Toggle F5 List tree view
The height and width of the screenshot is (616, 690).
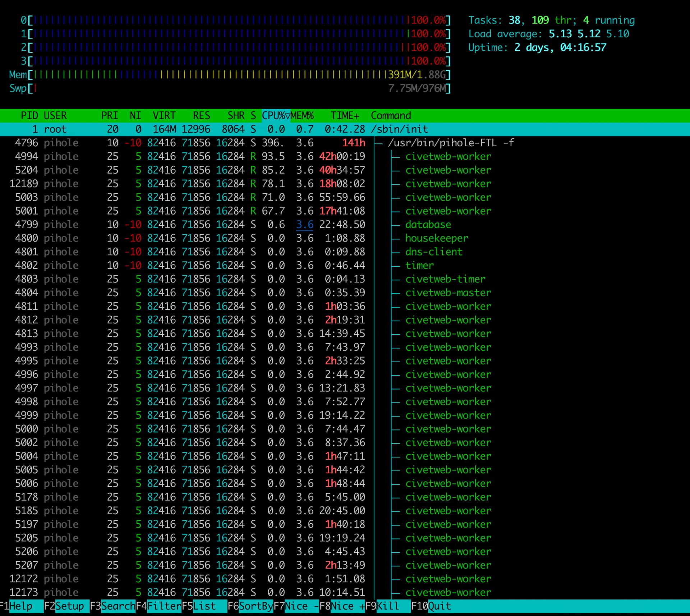click(x=204, y=606)
